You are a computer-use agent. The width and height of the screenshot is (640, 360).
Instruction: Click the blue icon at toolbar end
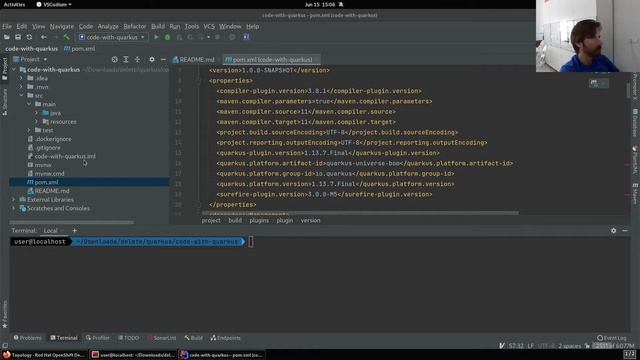[246, 37]
